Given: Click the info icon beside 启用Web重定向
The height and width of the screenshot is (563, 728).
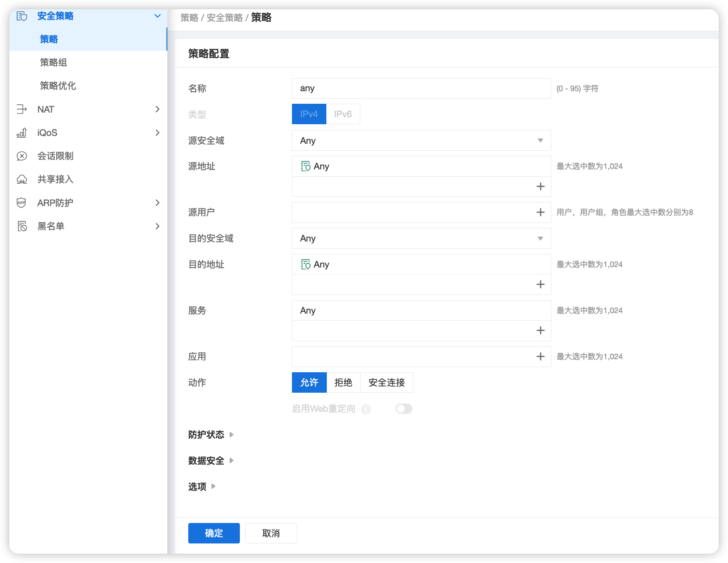Looking at the screenshot, I should tap(366, 409).
